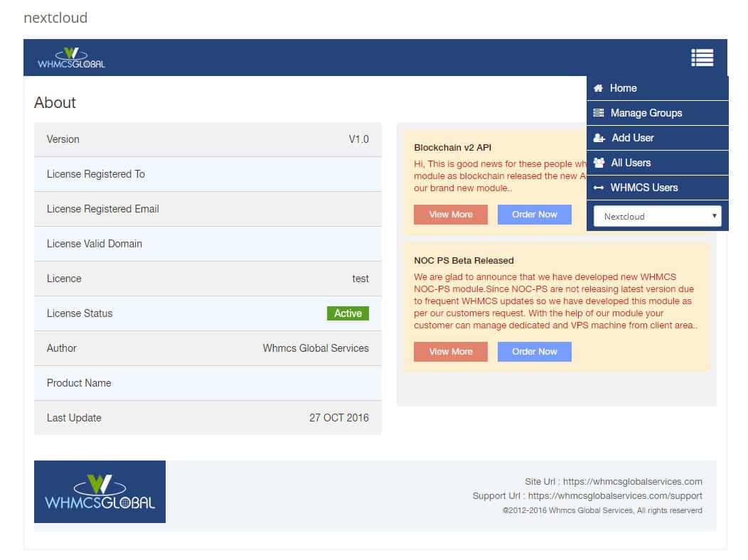Click the WHMCS Global footer logo
Screen dimensions: 748x560
(100, 492)
